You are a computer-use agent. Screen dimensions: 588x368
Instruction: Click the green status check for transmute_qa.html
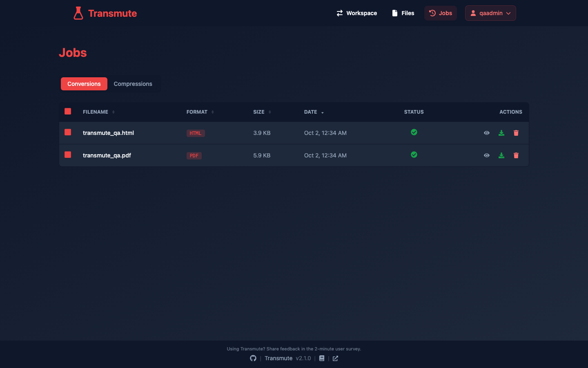point(414,132)
